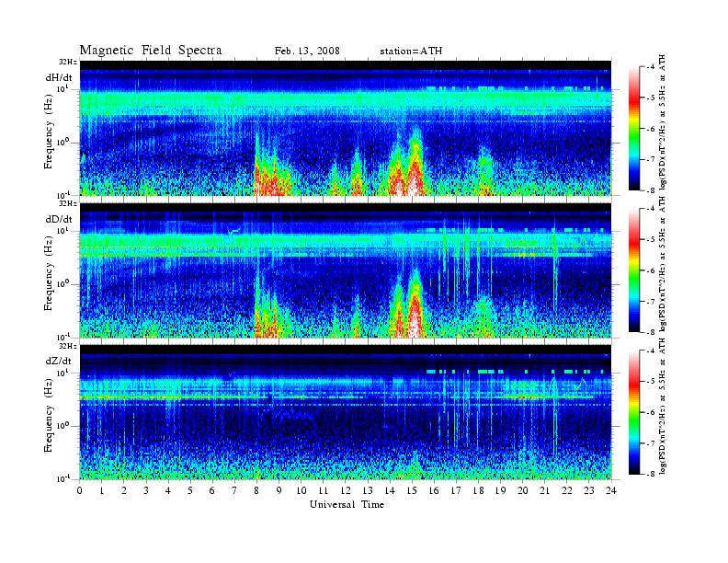Click the dZ/dt panel color scale bar

pyautogui.click(x=633, y=412)
